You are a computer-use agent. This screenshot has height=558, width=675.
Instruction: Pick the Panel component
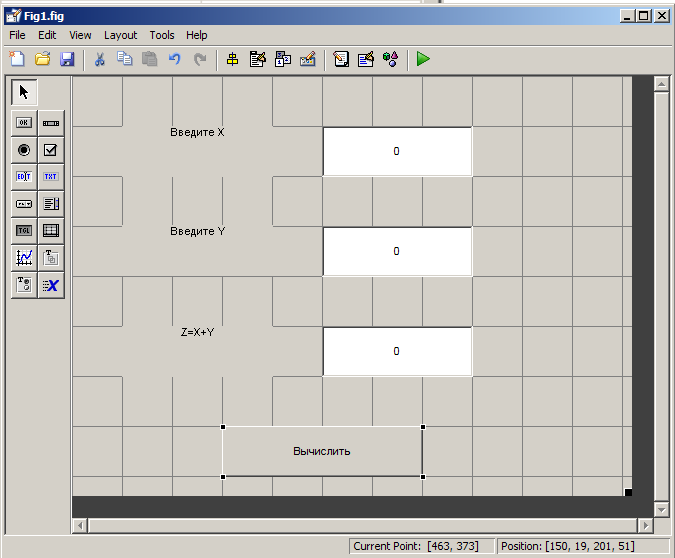[51, 258]
